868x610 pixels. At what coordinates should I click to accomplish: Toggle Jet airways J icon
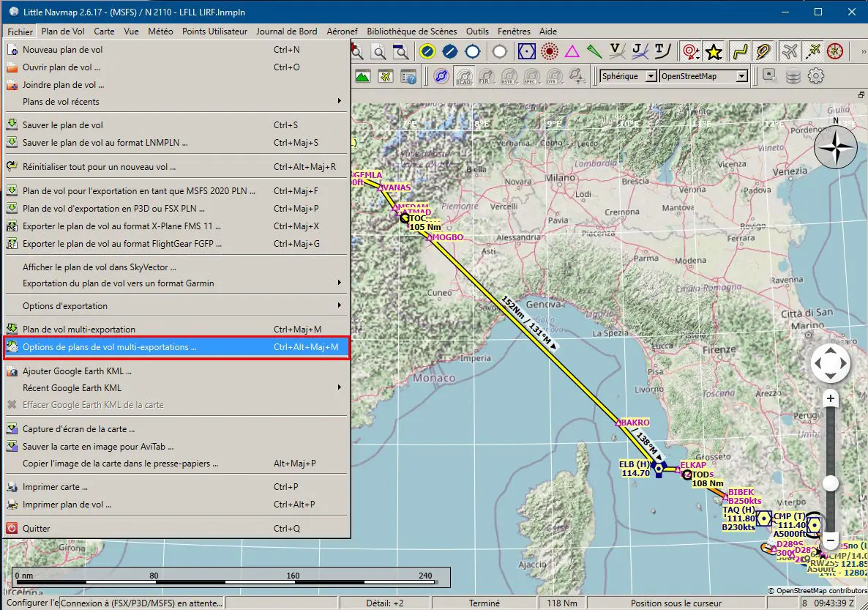(x=640, y=51)
